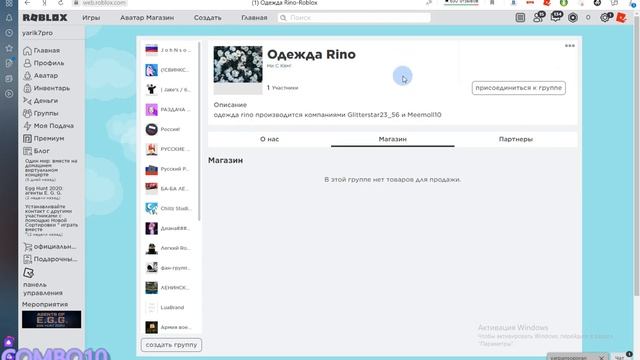Switch to the Магазин tab
Screen dimensions: 640x360
393,139
